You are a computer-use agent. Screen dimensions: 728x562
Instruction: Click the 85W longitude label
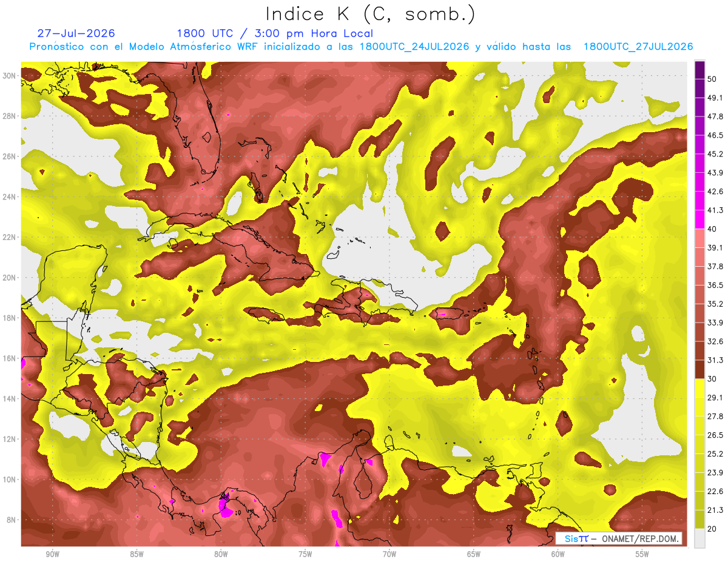136,555
